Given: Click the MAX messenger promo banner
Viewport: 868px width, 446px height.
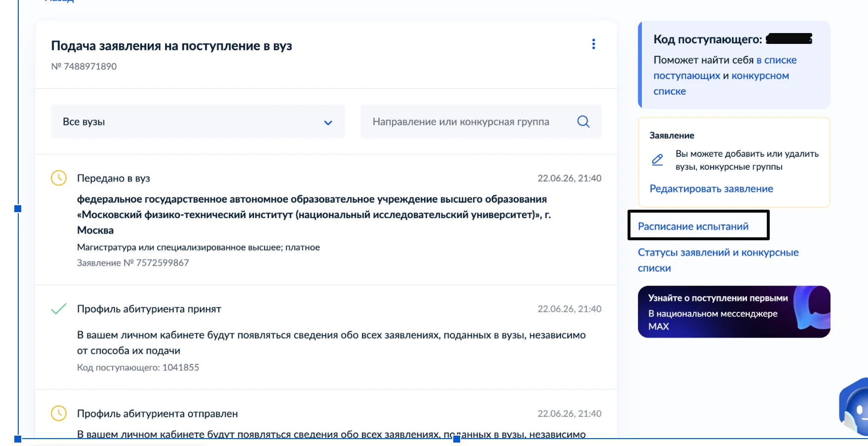Looking at the screenshot, I should point(734,312).
